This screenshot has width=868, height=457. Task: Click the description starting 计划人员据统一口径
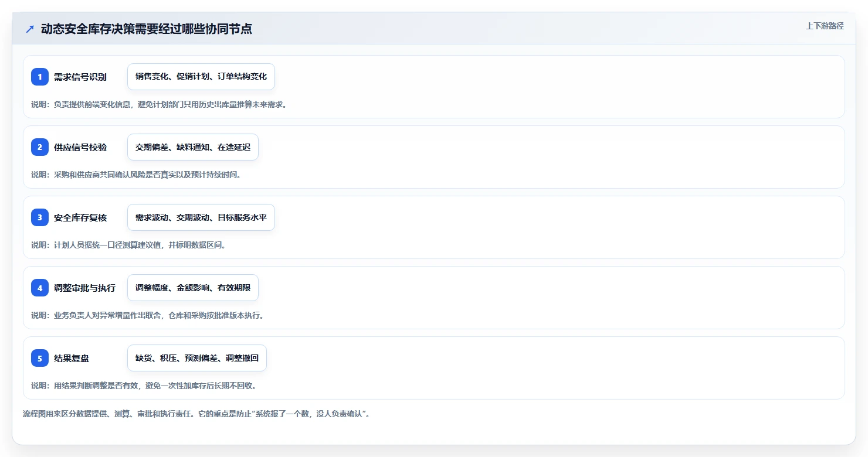point(128,245)
